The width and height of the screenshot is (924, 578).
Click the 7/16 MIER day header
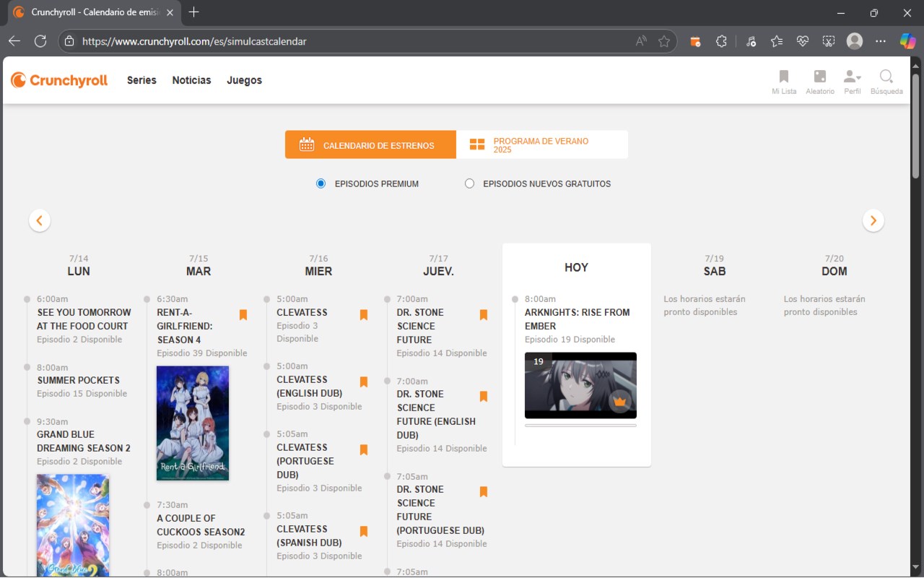(x=318, y=266)
